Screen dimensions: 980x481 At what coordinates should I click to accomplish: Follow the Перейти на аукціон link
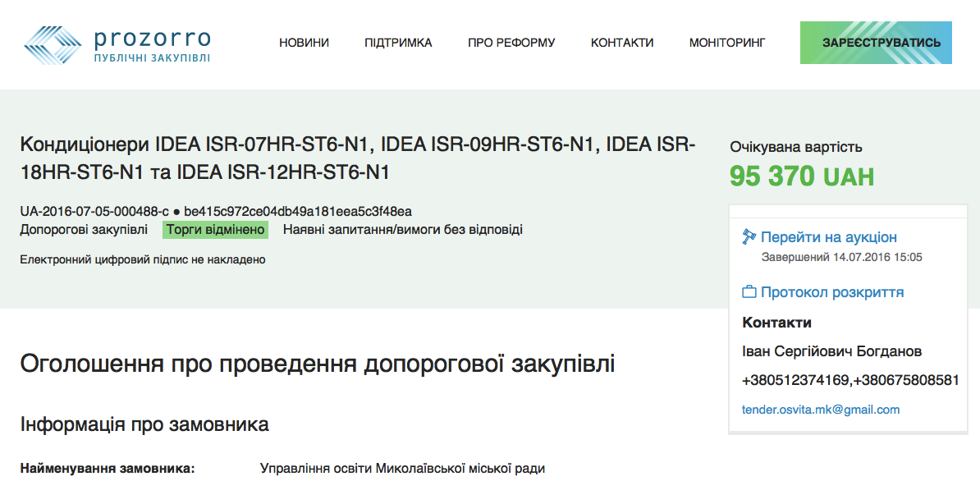828,237
